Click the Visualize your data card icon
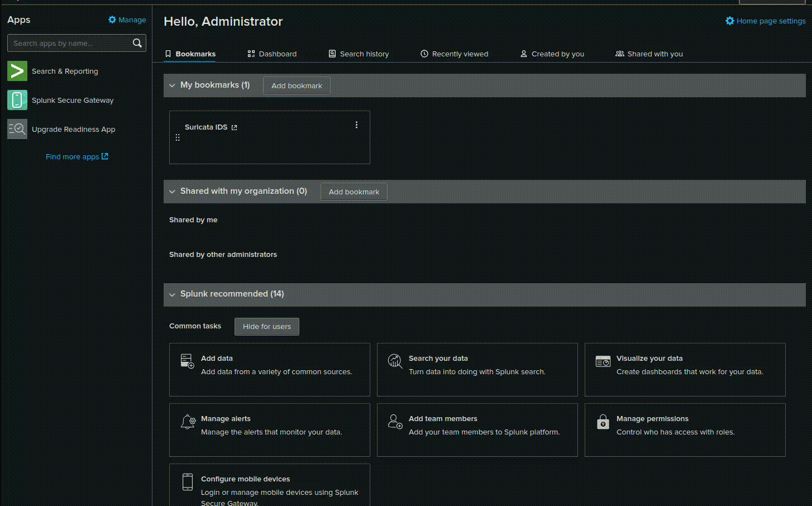This screenshot has height=506, width=812. pyautogui.click(x=603, y=362)
